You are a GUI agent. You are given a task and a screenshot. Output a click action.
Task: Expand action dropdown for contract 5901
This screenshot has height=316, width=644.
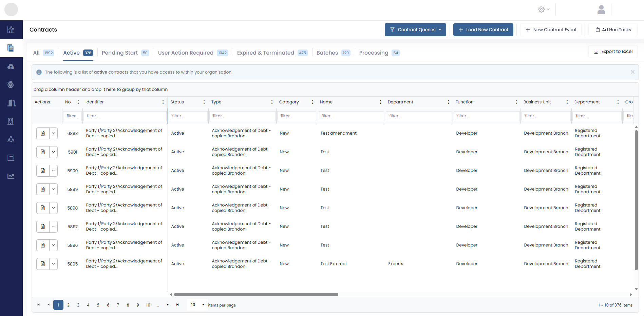pos(53,152)
